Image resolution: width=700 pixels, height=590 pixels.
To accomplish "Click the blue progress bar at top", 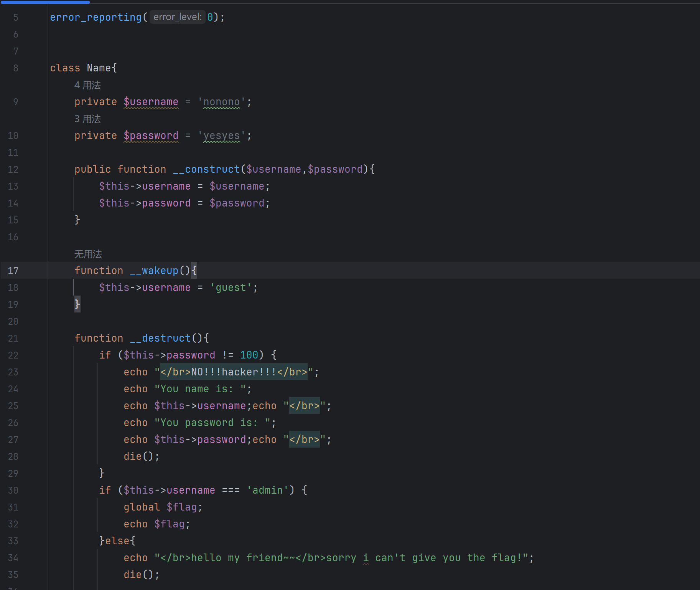I will (x=45, y=2).
